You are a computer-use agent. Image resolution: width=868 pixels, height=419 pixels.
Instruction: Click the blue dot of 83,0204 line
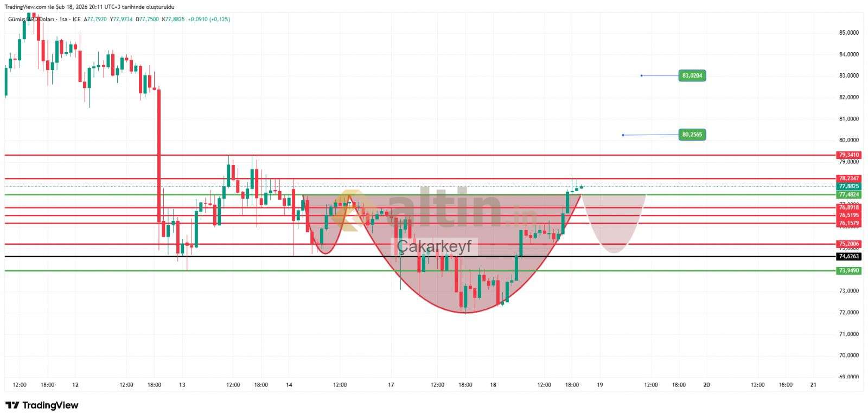(x=641, y=75)
